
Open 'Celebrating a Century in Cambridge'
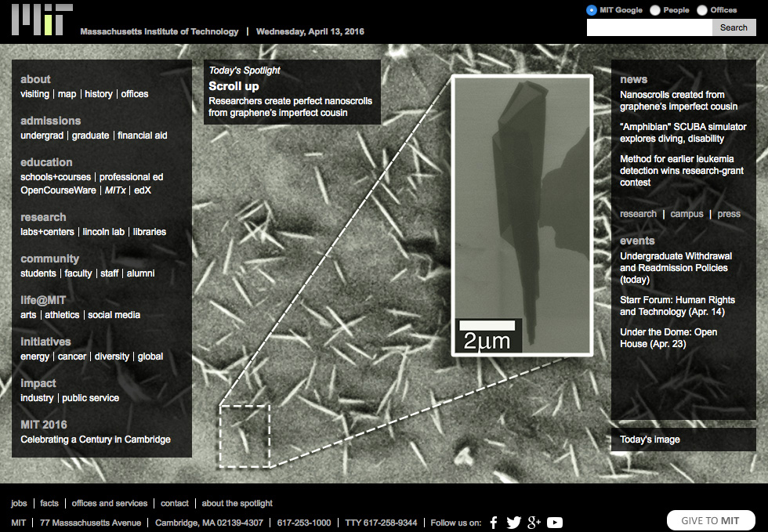[x=96, y=440]
